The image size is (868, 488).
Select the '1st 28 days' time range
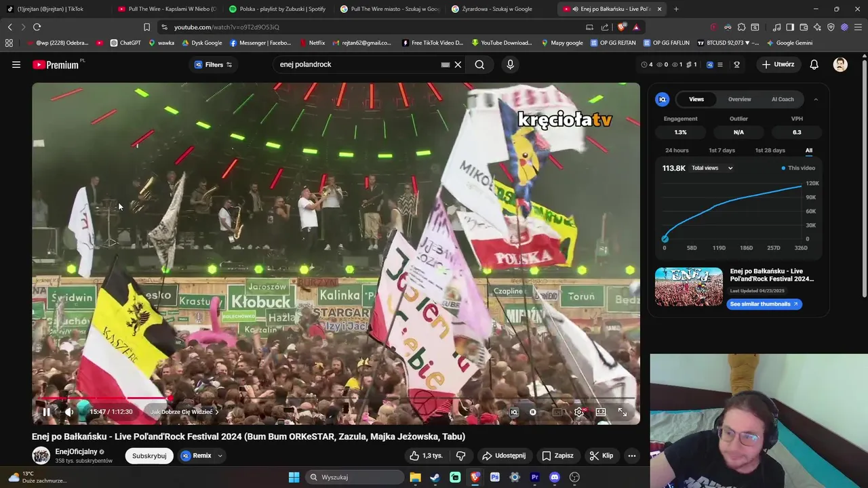[x=770, y=150]
